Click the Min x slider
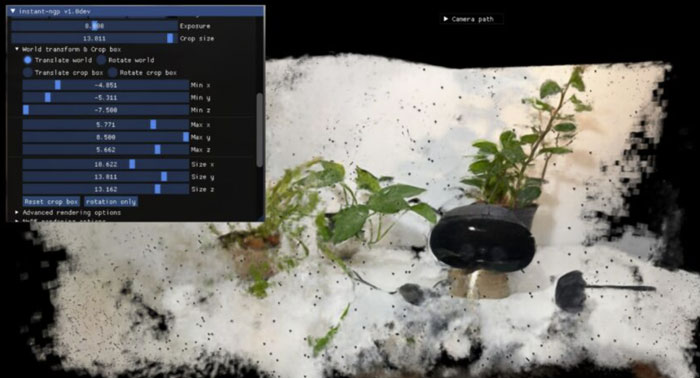Screen dimensions: 700x378 [x=106, y=85]
